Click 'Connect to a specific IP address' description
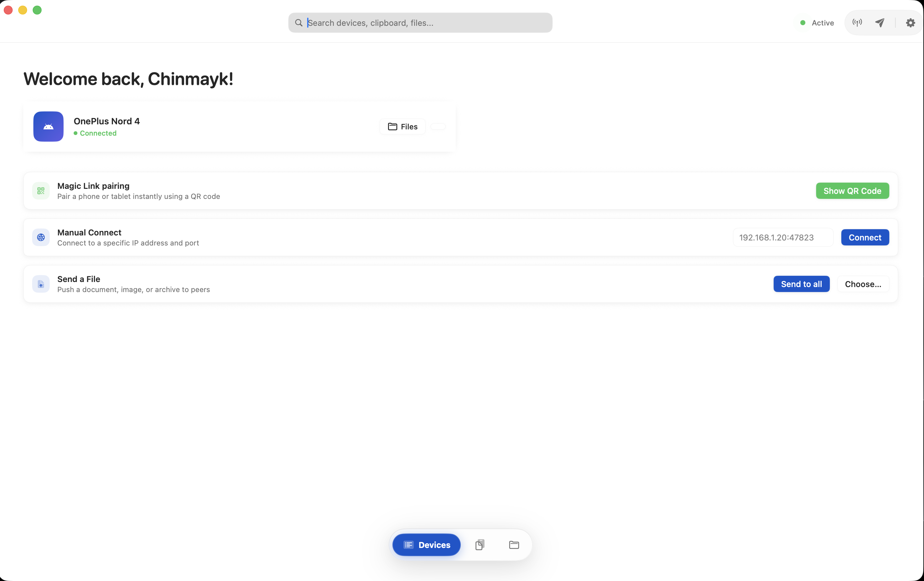Viewport: 924px width, 581px height. [x=128, y=243]
